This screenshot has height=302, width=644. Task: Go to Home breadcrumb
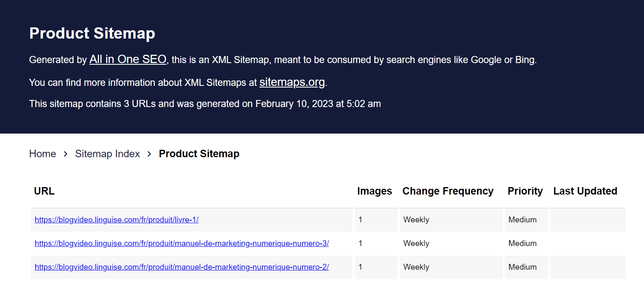(x=43, y=154)
